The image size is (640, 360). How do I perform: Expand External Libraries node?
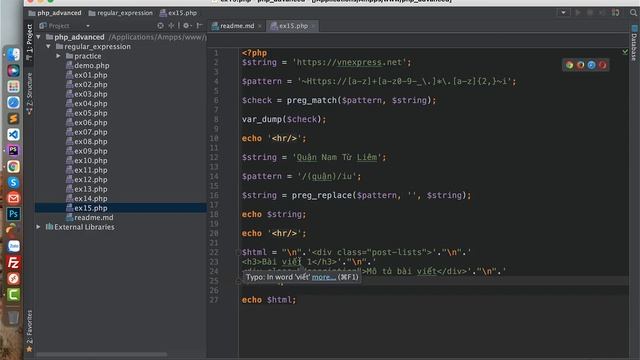click(x=39, y=227)
